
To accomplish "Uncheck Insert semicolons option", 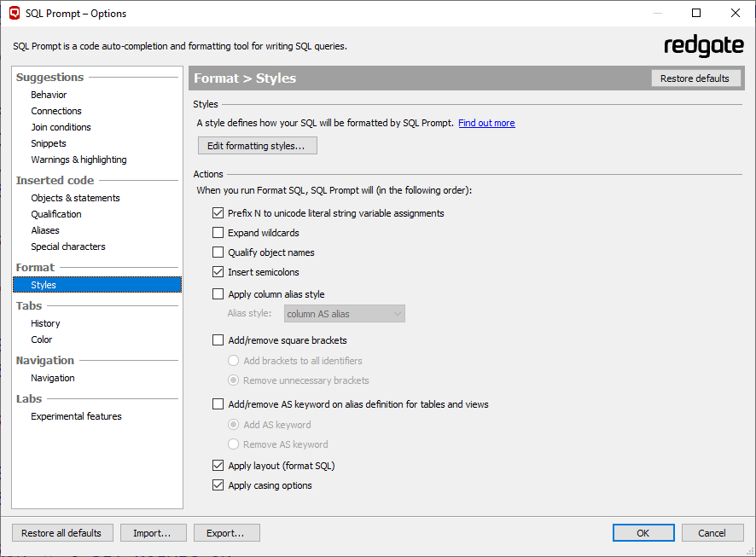I will tap(218, 272).
